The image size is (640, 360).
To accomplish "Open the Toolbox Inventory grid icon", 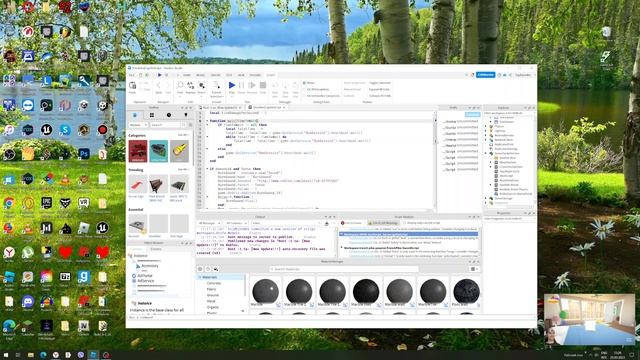I will (x=152, y=116).
